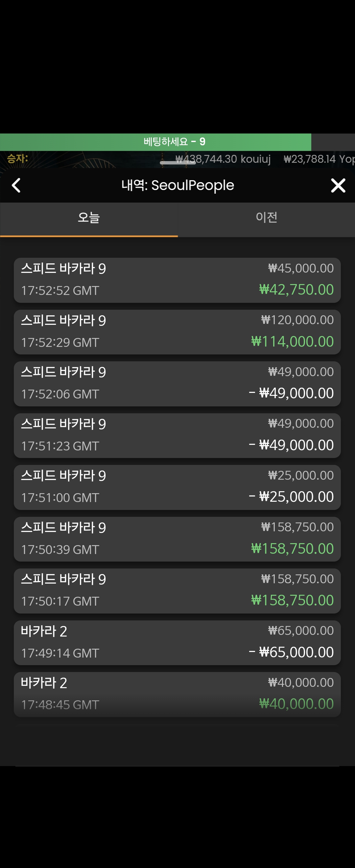Viewport: 355px width, 868px height.
Task: Click the ₩42,750.00 green win amount
Action: pos(296,290)
